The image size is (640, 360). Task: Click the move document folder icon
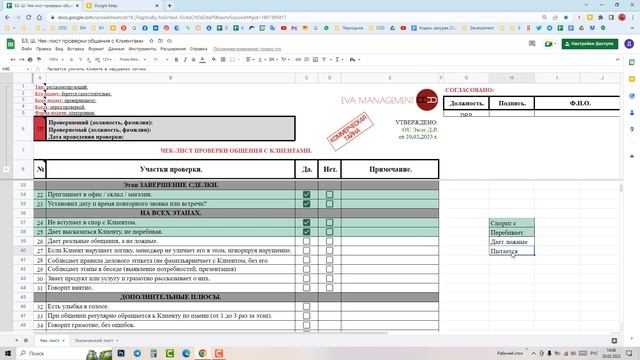click(x=160, y=41)
